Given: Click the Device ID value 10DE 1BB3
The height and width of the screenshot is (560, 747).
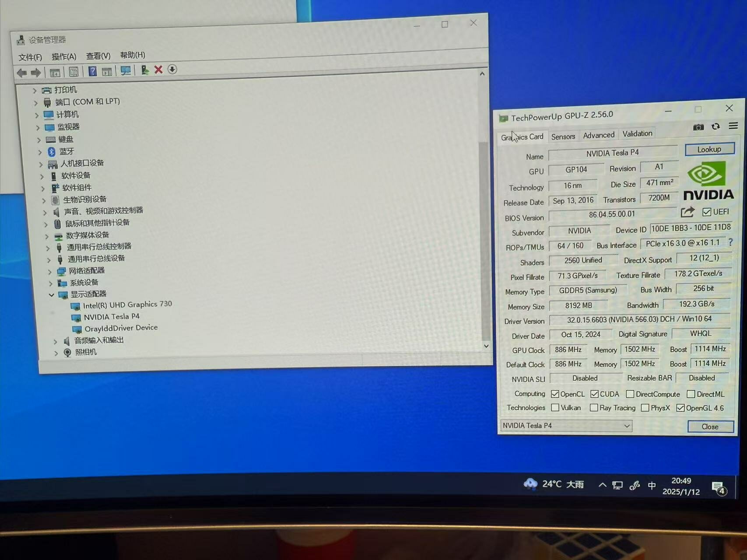Looking at the screenshot, I should (x=691, y=228).
